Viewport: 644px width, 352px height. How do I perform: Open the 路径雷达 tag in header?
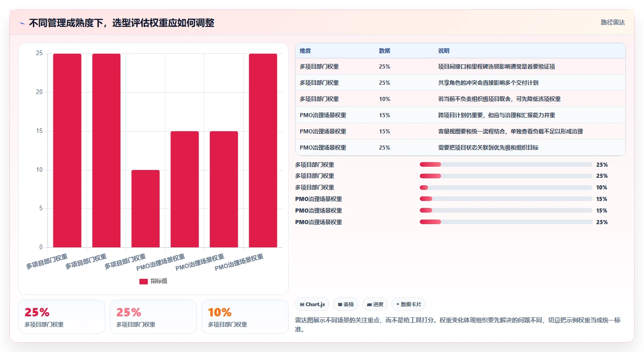[x=612, y=22]
